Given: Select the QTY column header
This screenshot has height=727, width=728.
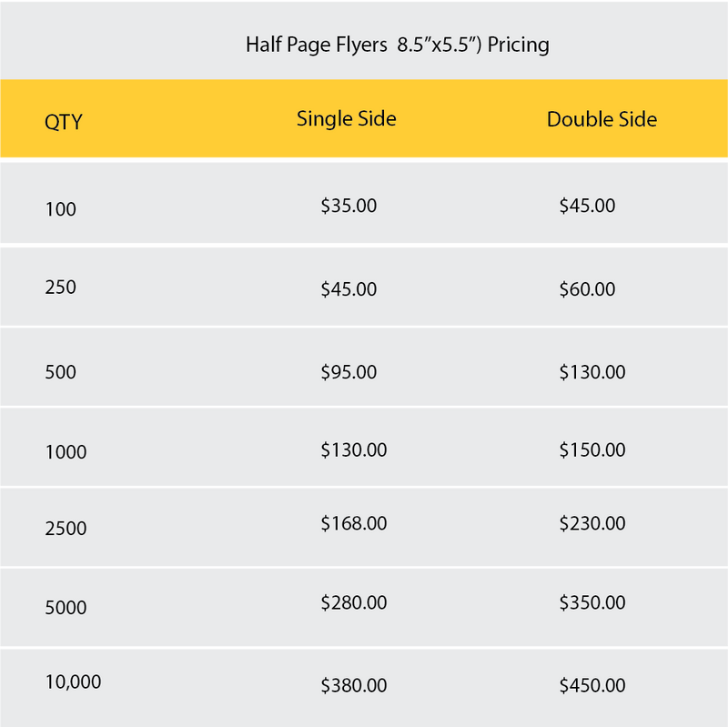Looking at the screenshot, I should click(x=64, y=122).
